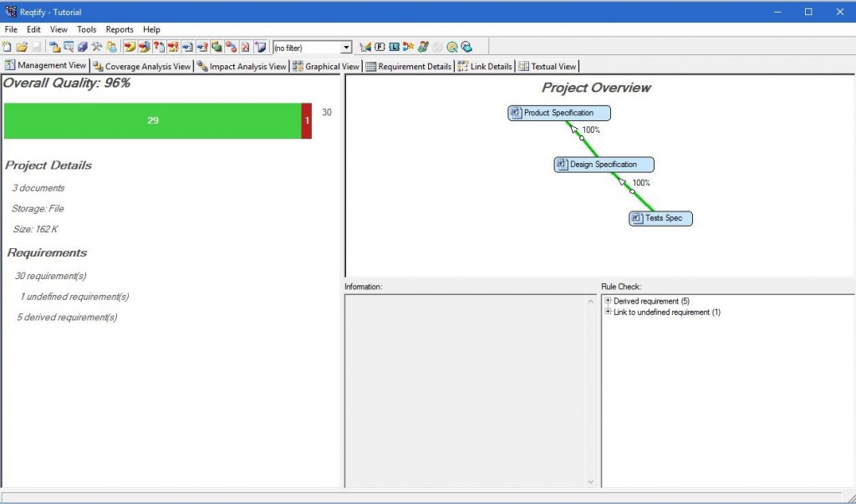Click the Derived requirement (5) text
The image size is (856, 504).
[651, 301]
